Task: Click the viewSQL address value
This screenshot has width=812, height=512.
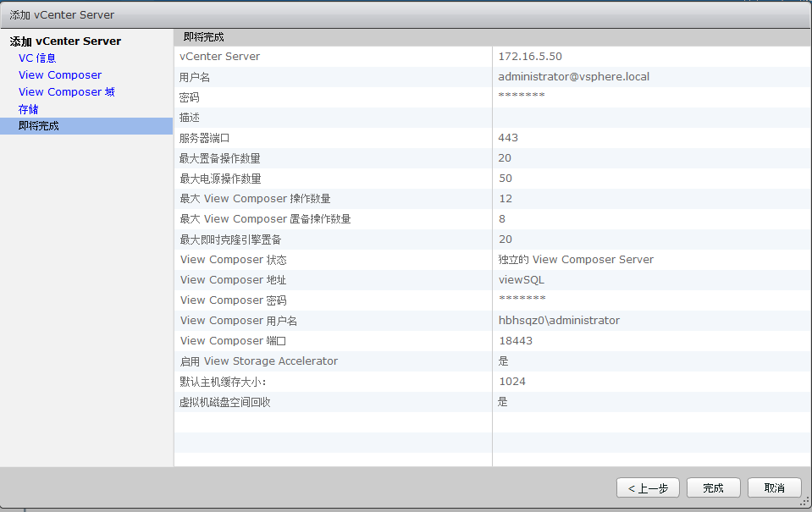Action: 522,280
